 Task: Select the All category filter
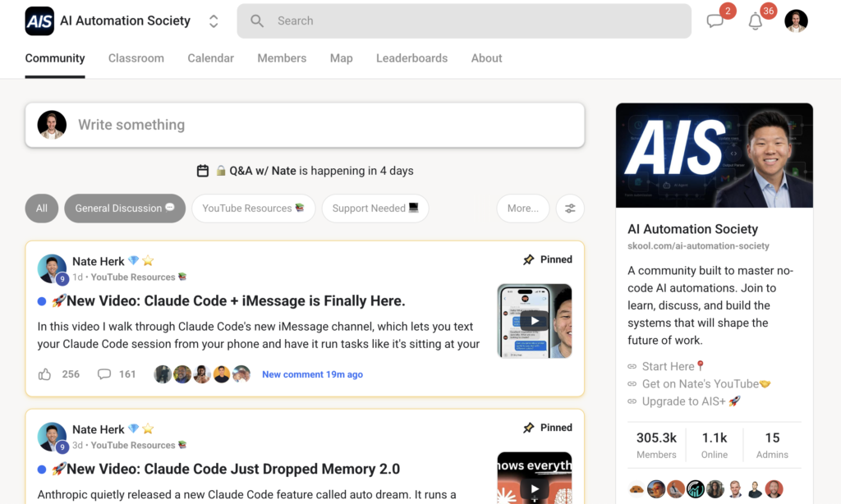tap(42, 208)
